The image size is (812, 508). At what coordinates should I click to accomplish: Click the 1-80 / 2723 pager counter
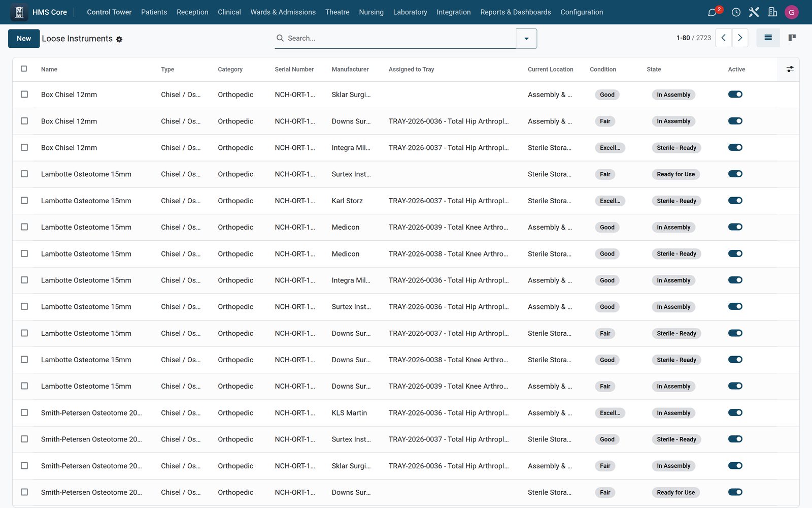pos(693,38)
